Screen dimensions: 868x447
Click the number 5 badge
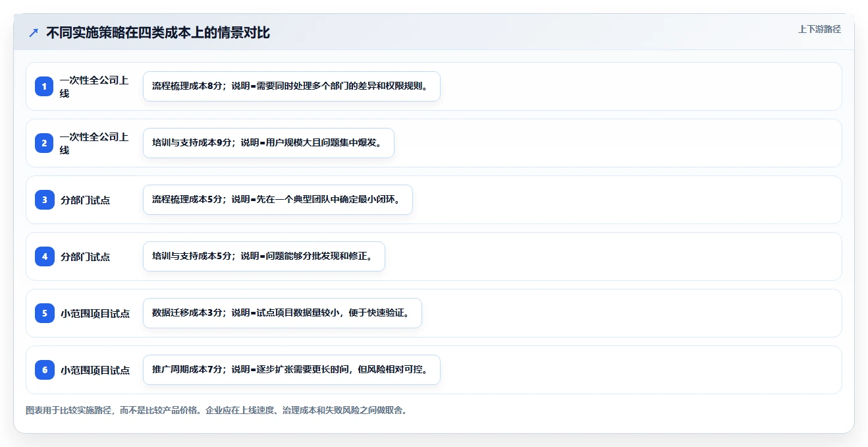pyautogui.click(x=44, y=313)
